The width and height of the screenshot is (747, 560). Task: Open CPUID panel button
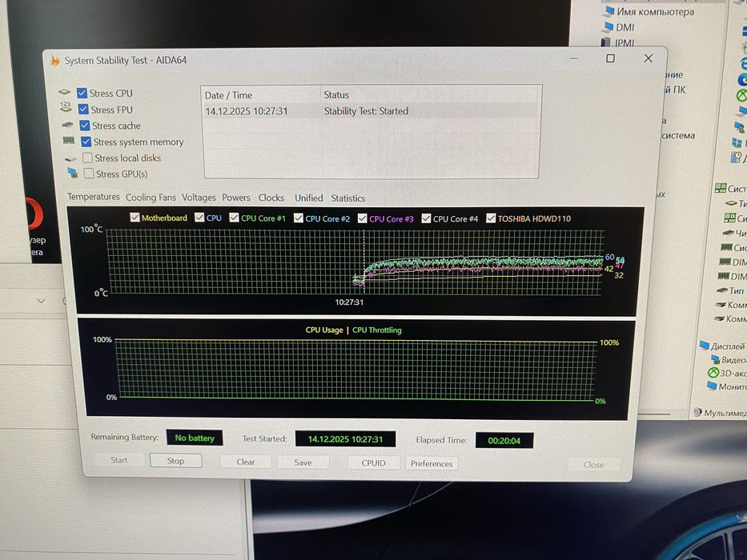373,463
